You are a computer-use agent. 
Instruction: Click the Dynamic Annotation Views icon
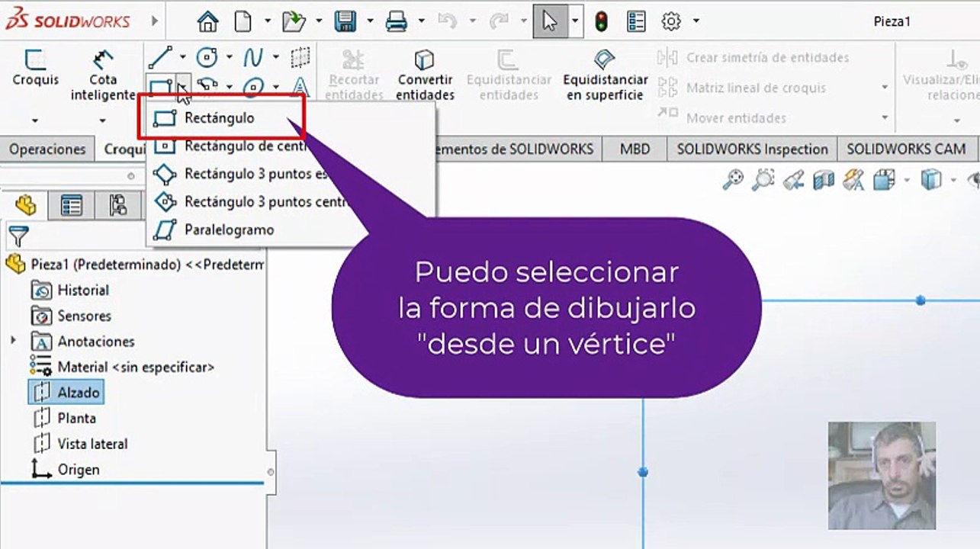pyautogui.click(x=854, y=180)
